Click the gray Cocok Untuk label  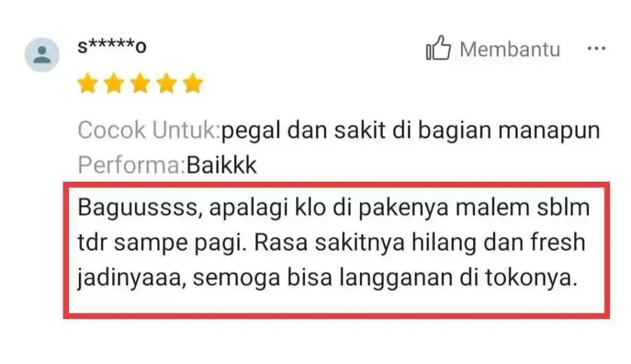coord(149,130)
